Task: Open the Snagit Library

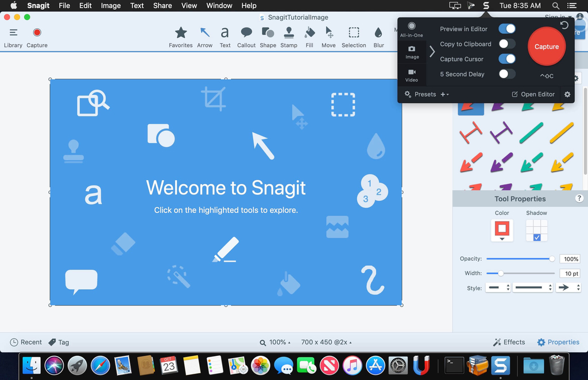Action: coord(13,34)
